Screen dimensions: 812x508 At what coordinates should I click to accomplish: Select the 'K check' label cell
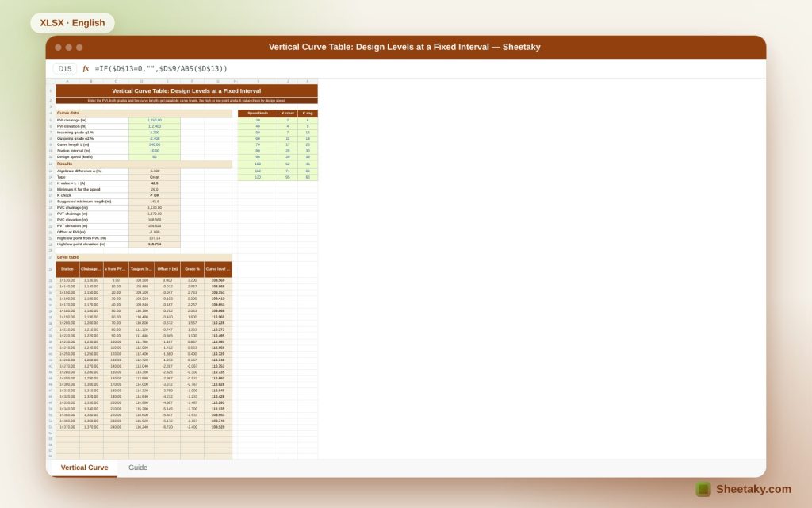tap(92, 196)
